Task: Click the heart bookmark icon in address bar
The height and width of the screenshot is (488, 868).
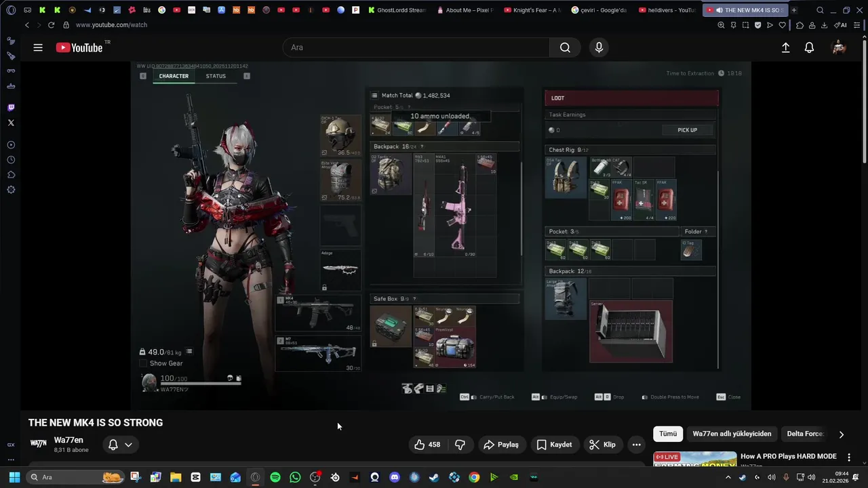Action: click(782, 25)
